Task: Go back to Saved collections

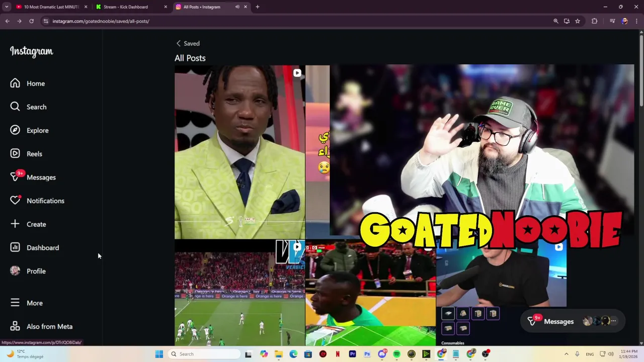Action: click(x=188, y=43)
